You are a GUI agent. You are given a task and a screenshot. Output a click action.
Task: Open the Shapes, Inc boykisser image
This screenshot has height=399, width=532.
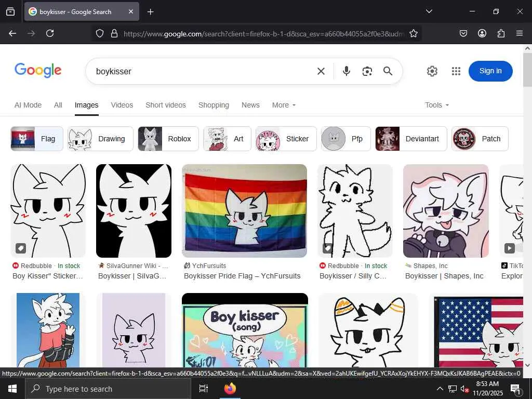[x=446, y=211]
